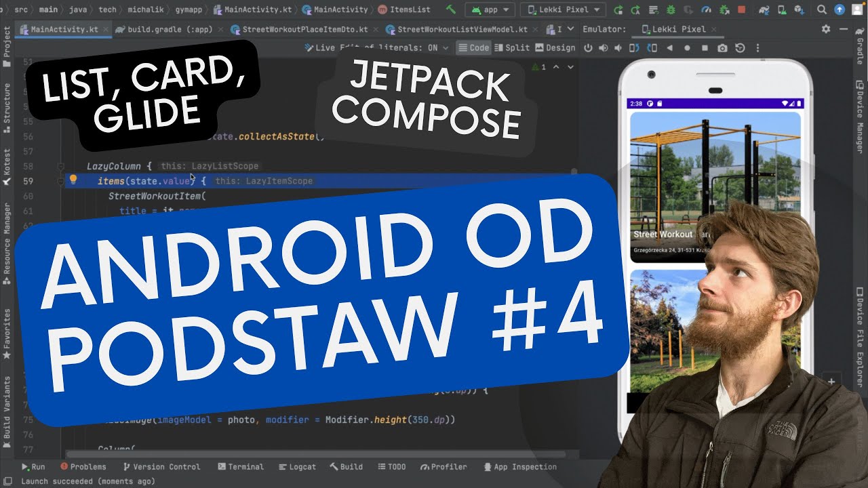Click the Make Project hammer icon

(451, 9)
